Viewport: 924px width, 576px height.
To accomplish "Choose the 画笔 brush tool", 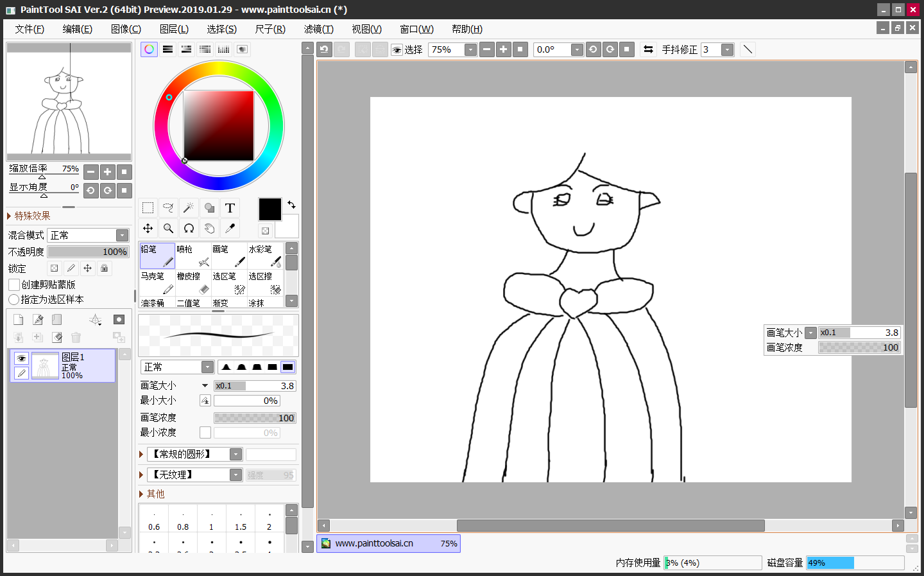I will point(229,256).
